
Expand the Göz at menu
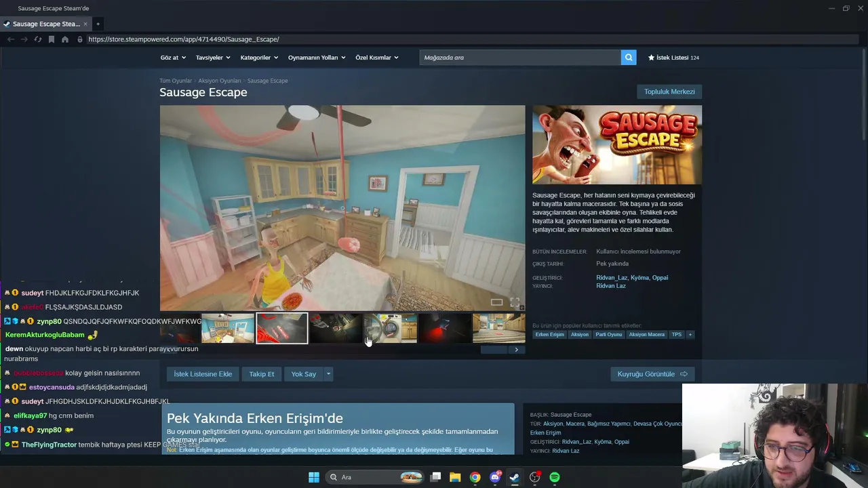(173, 58)
